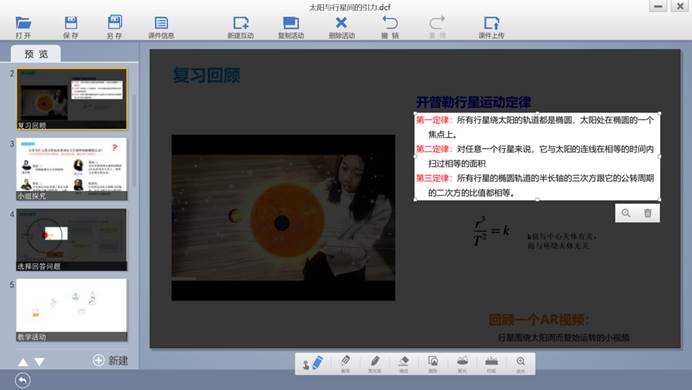Image resolution: width=692 pixels, height=390 pixels.
Task: Choose the eraser tool in bottom toolbar
Action: (403, 364)
